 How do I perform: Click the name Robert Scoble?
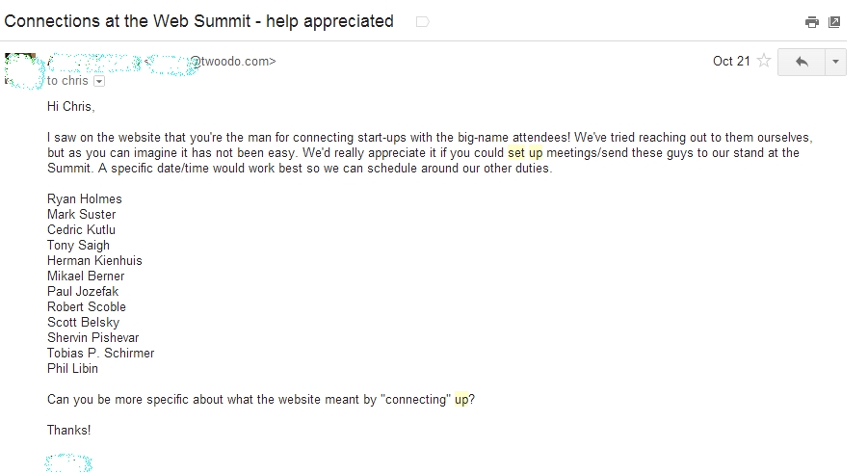[x=87, y=307]
